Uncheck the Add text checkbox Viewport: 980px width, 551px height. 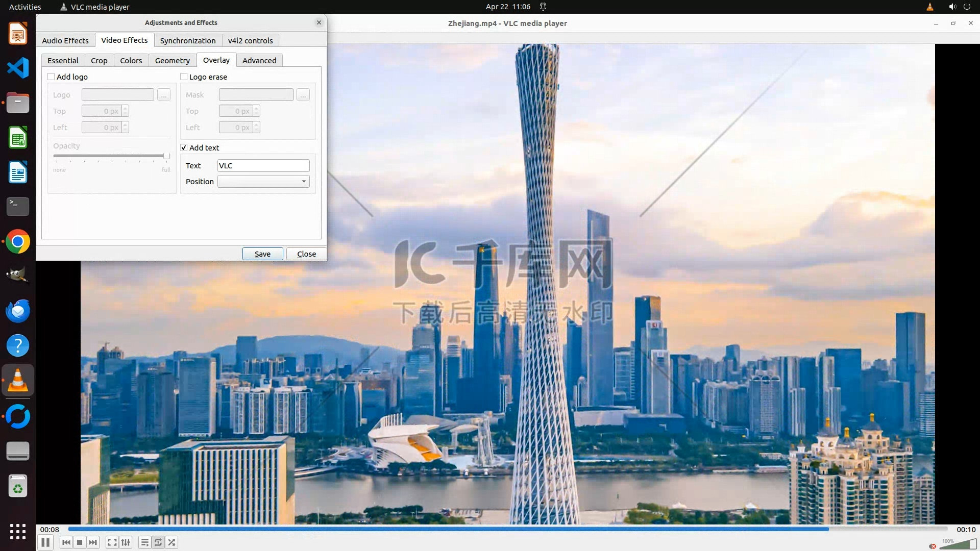[x=184, y=147]
